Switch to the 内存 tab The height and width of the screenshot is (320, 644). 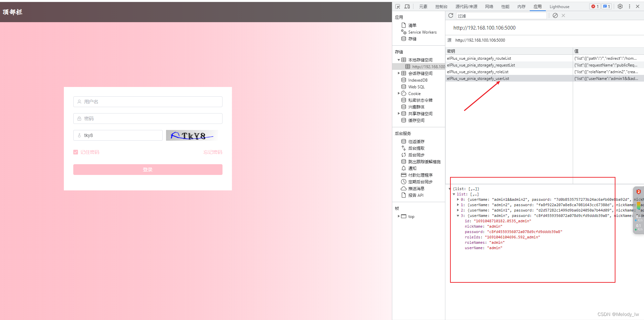(x=521, y=6)
